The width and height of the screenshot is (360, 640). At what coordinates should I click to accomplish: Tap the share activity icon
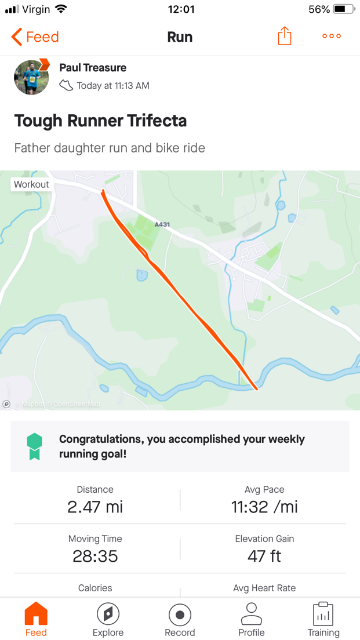pos(284,36)
